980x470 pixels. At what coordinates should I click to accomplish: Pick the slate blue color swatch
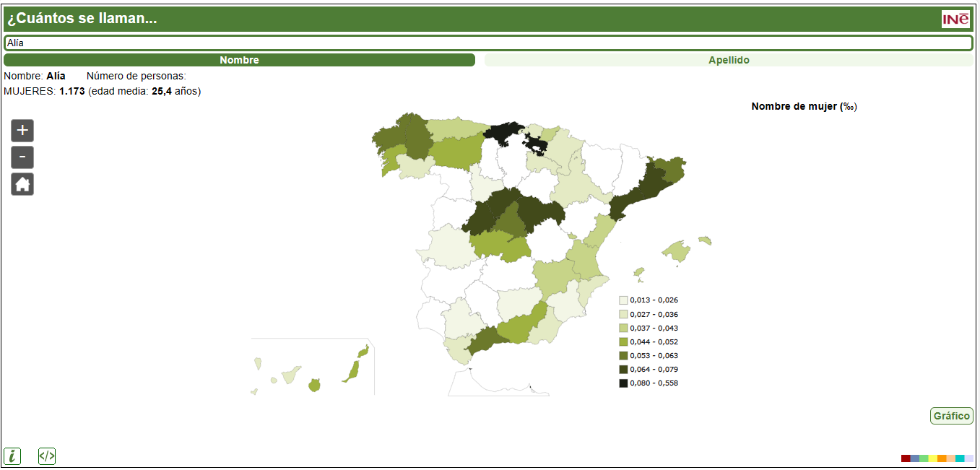coord(915,458)
